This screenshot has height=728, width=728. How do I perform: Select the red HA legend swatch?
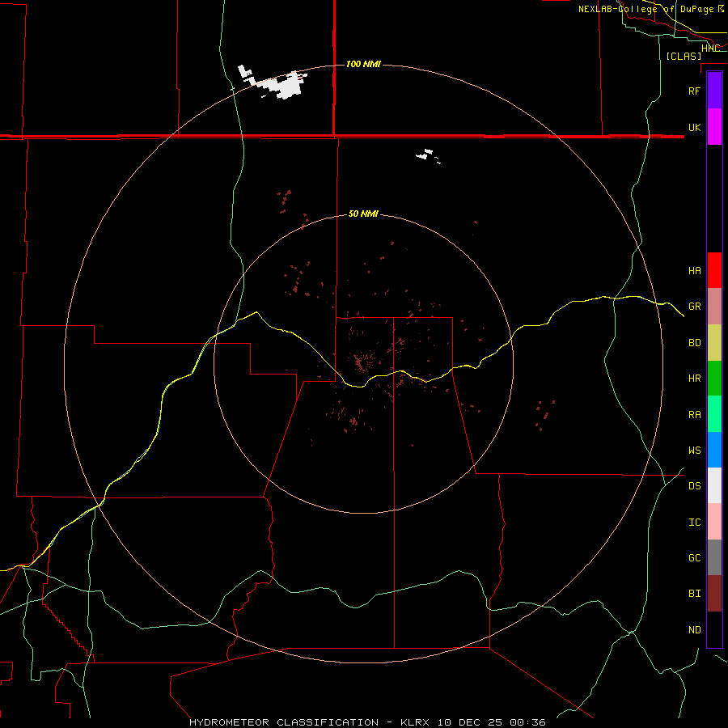coord(714,270)
